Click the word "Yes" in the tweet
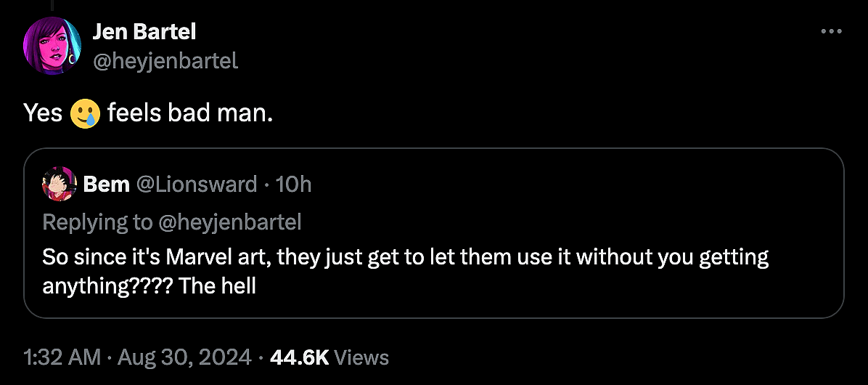Viewport: 868px width, 385px height. click(x=43, y=113)
